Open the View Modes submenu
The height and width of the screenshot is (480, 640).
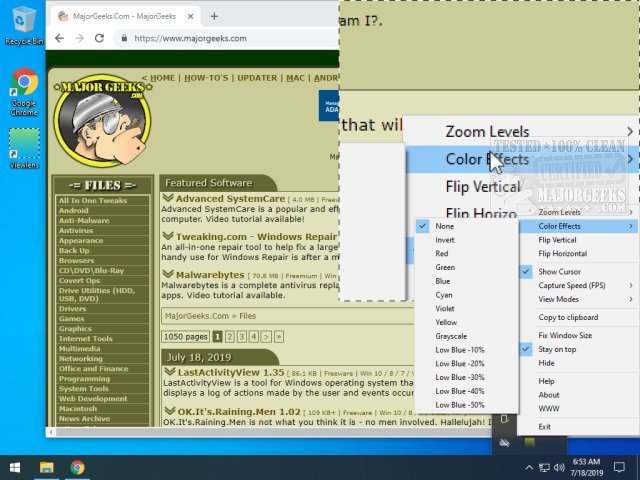(579, 300)
